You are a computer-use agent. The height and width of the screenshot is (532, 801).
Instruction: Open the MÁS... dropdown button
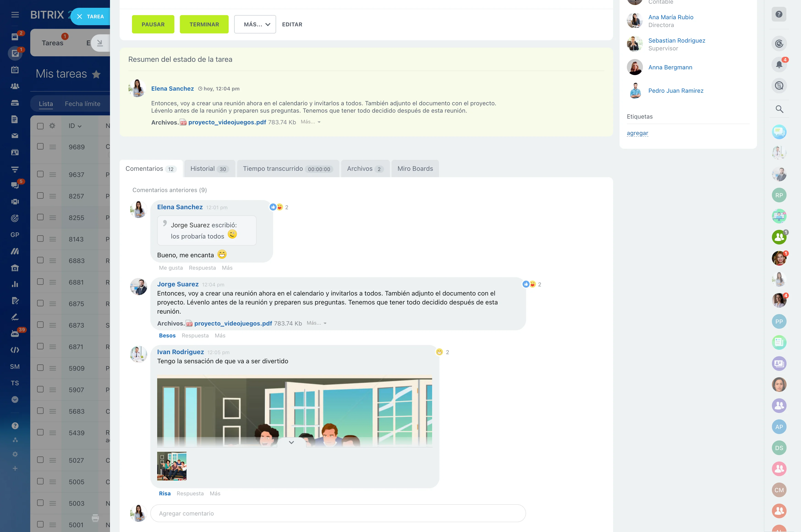[255, 24]
